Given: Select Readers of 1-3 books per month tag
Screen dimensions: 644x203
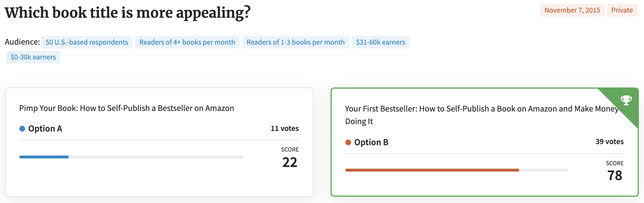Looking at the screenshot, I should coord(295,42).
